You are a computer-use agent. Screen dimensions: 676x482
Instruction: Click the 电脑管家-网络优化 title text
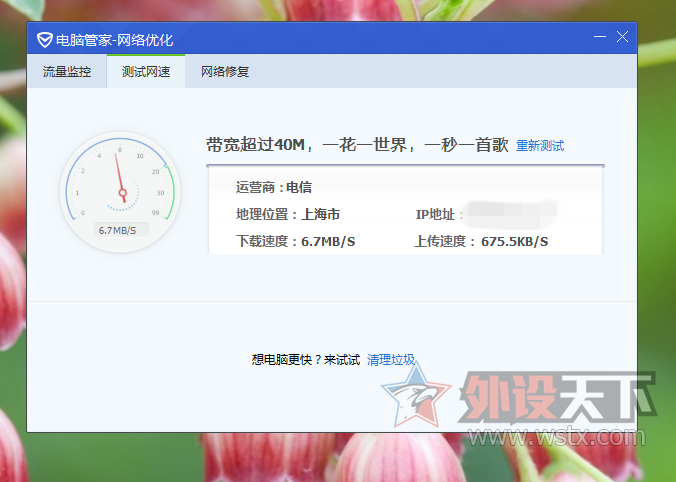coord(115,40)
